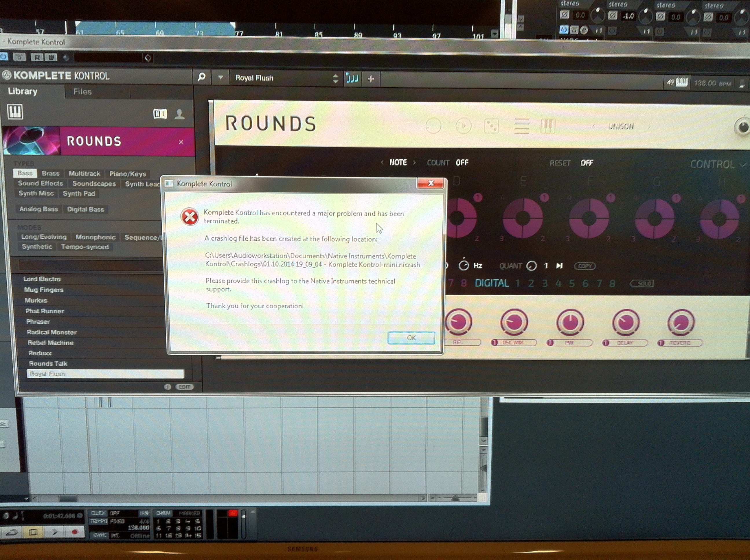Switch to the Files tab
Screen dimensions: 750x560
[x=82, y=91]
